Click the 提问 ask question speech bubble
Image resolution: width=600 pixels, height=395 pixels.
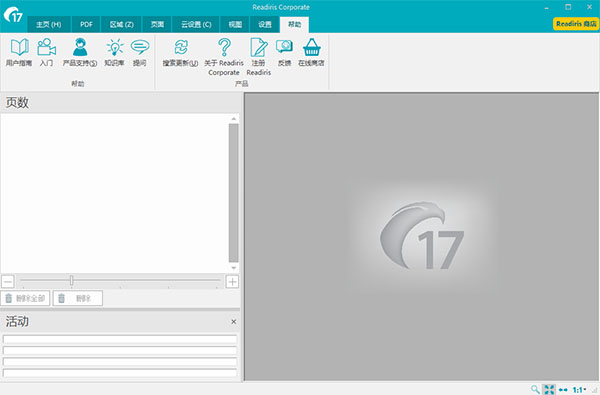(140, 52)
